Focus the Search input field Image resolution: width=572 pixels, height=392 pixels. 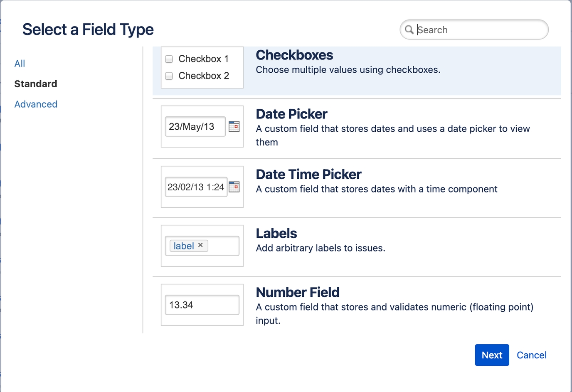click(478, 30)
